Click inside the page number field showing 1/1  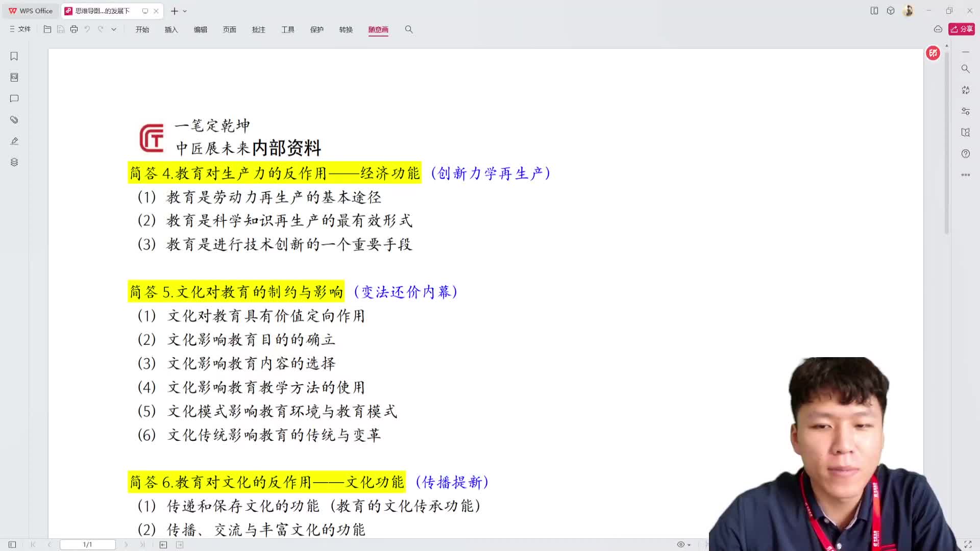coord(87,544)
